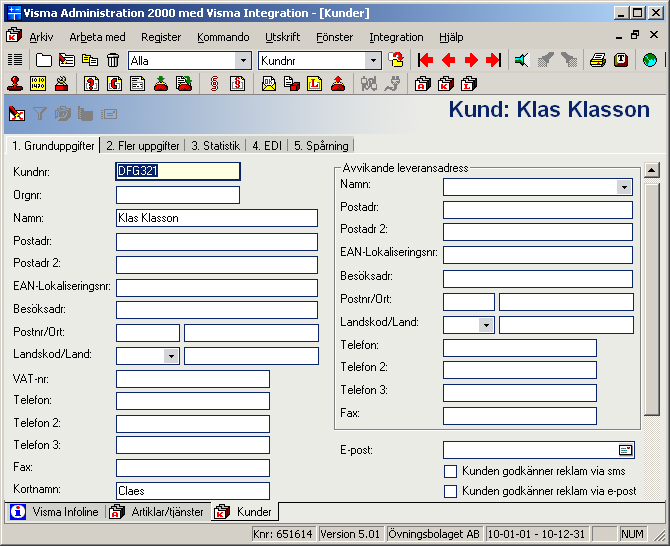Click the left Besöksadr input field
This screenshot has width=670, height=546.
(217, 310)
